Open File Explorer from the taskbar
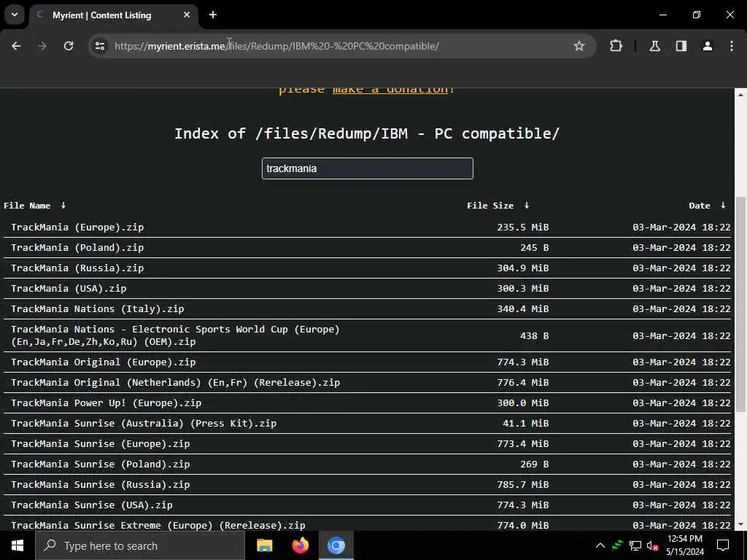Screen dimensions: 747x560 [264, 545]
